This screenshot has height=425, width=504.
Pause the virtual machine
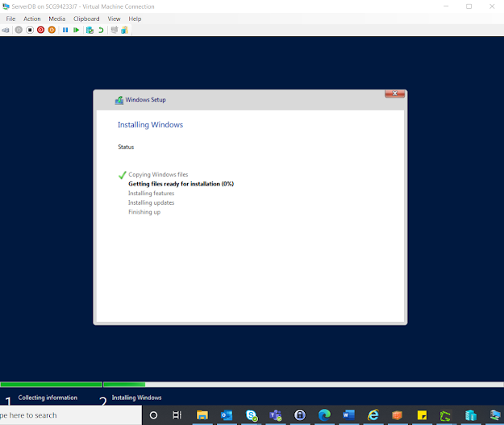click(65, 30)
